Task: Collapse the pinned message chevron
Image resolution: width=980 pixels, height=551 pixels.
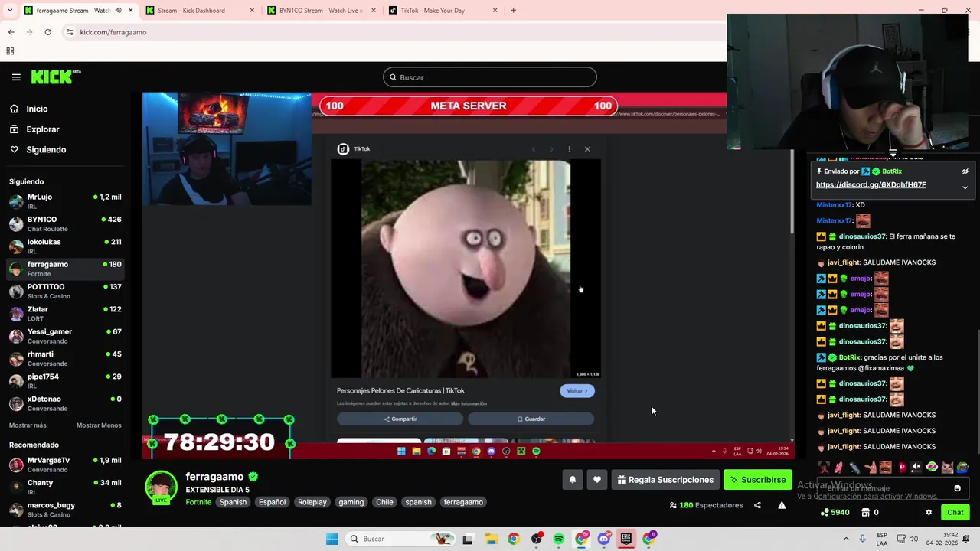Action: 965,187
